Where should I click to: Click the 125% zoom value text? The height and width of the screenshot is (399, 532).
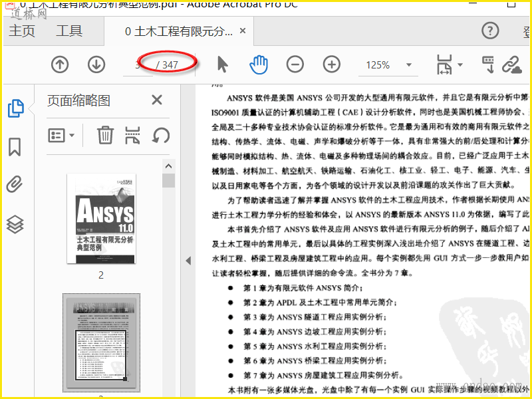tap(378, 65)
